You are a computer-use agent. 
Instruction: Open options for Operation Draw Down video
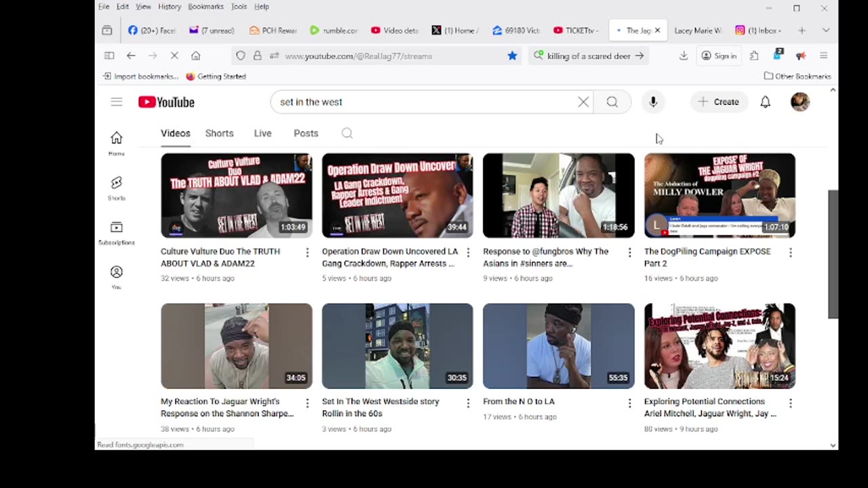(x=468, y=252)
